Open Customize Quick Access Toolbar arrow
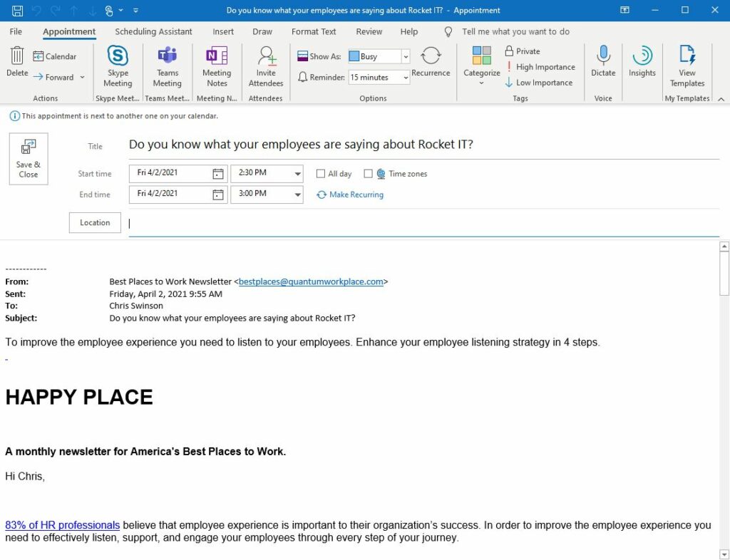Viewport: 730px width, 560px height. pyautogui.click(x=136, y=10)
